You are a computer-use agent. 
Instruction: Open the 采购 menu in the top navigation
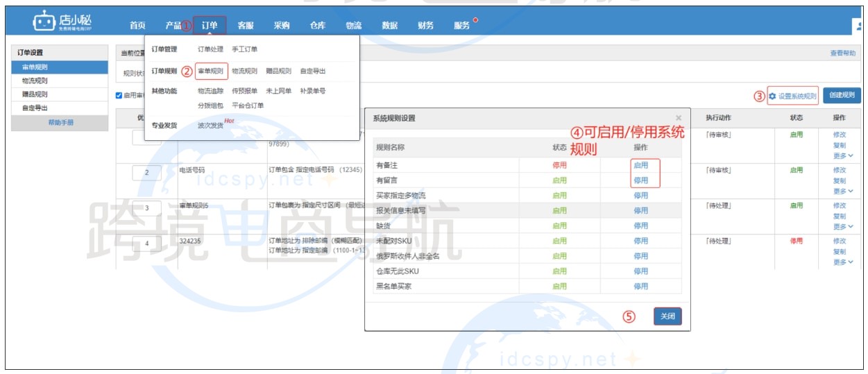click(282, 26)
